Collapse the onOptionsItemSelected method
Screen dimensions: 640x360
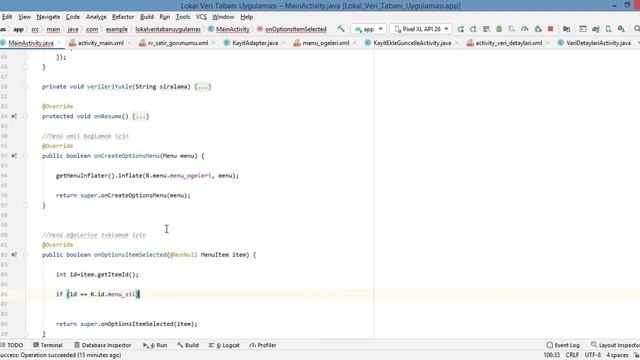[x=26, y=255]
